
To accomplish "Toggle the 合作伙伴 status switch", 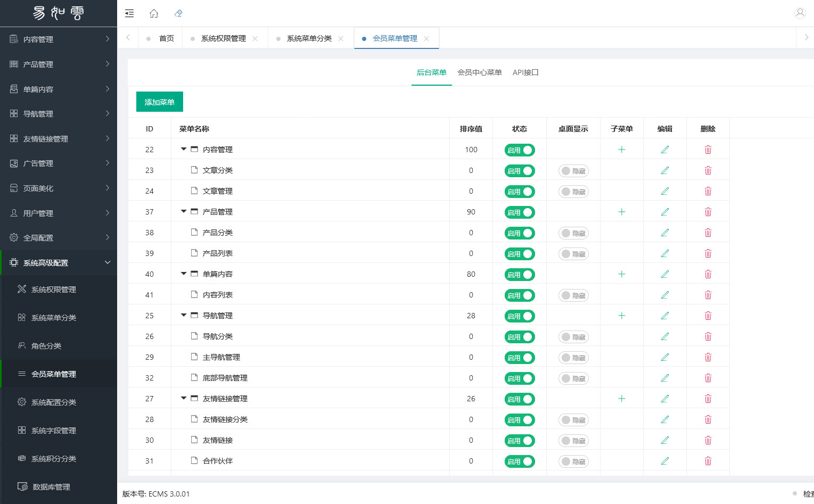I will click(x=520, y=461).
